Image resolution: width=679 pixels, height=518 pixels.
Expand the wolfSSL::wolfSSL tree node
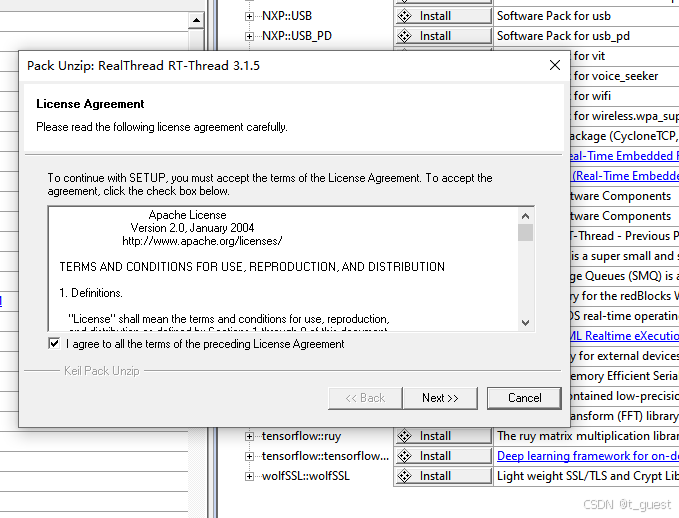249,476
